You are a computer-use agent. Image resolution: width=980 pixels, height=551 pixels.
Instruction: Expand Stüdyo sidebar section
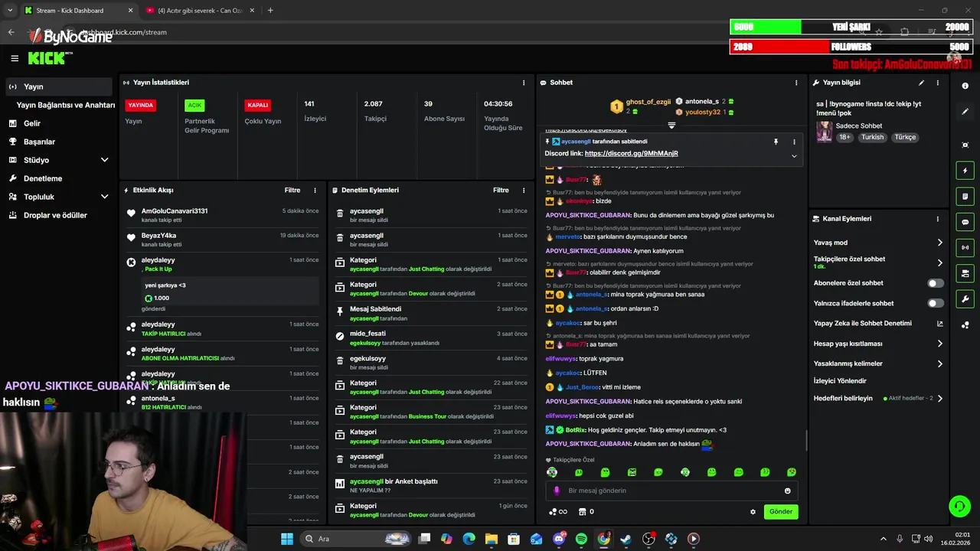tap(104, 160)
